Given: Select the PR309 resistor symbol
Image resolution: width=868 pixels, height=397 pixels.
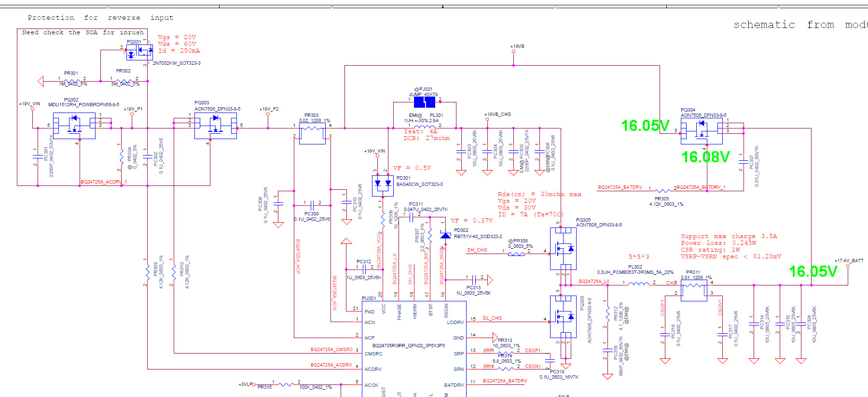Looking at the screenshot, I should [148, 272].
